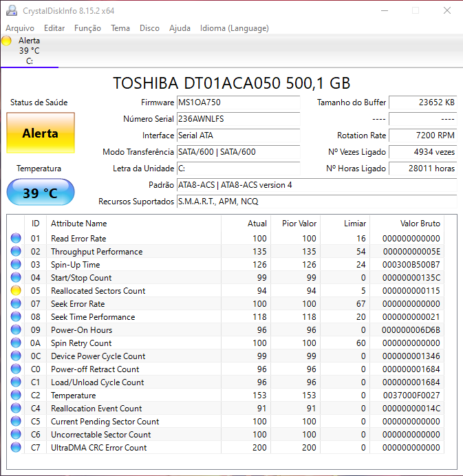The width and height of the screenshot is (463, 476).
Task: Open the Tema menu
Action: click(120, 28)
